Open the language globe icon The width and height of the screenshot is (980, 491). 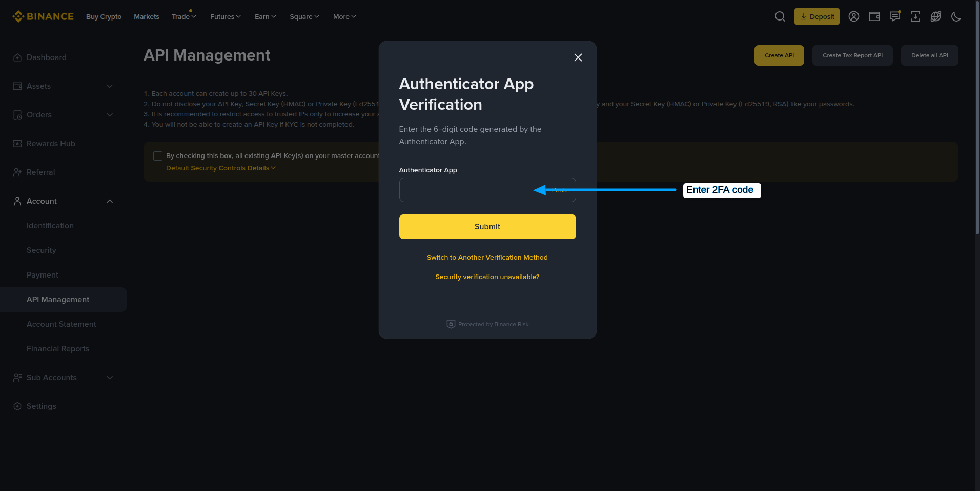point(936,16)
